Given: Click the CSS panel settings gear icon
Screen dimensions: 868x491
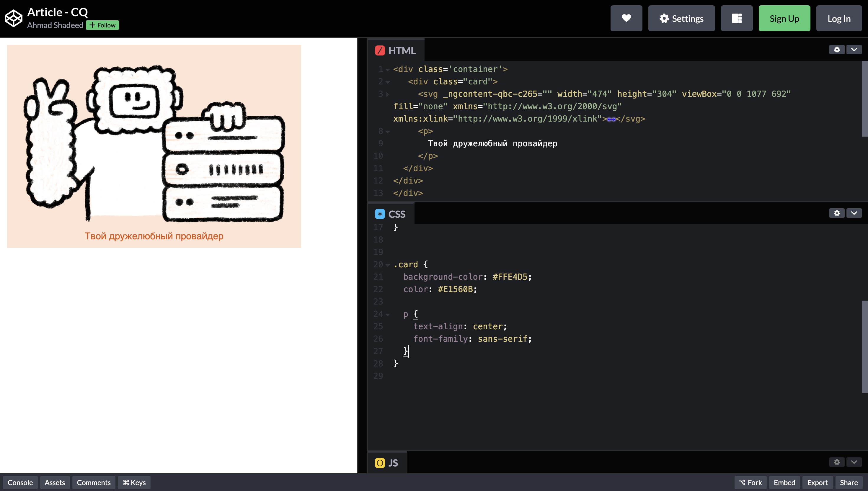Looking at the screenshot, I should (x=837, y=213).
